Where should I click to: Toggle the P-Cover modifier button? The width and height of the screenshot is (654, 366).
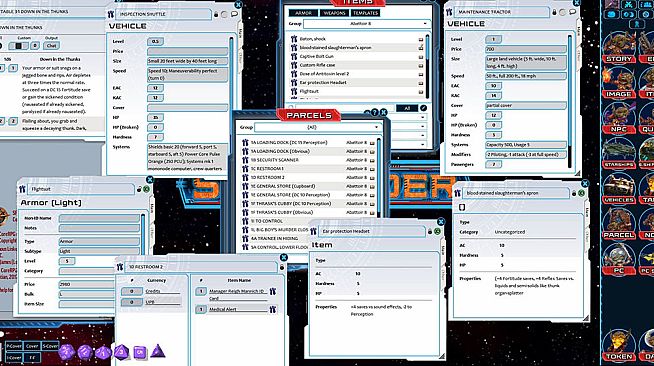tap(14, 346)
